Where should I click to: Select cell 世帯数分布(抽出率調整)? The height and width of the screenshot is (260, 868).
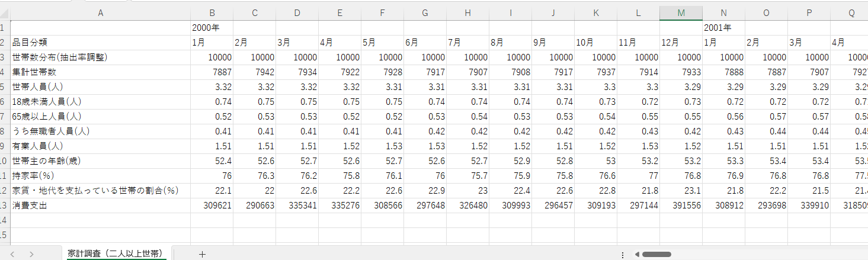point(100,57)
